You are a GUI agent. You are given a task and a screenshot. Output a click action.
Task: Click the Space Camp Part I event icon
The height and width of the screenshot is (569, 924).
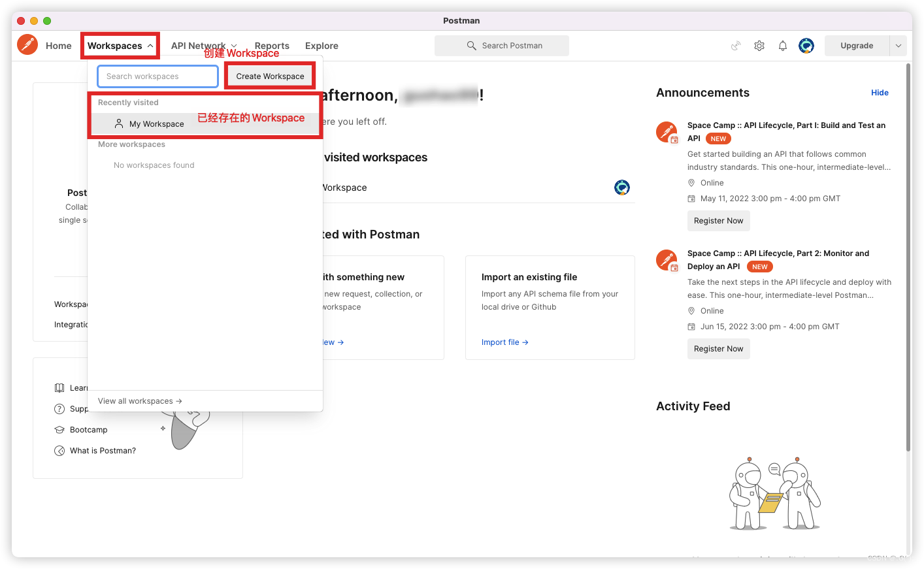[x=667, y=133]
